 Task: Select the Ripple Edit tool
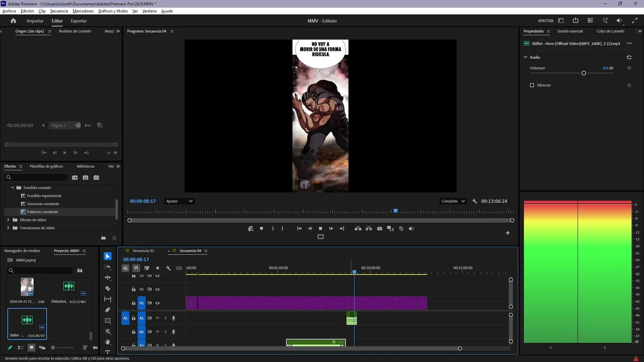click(108, 278)
